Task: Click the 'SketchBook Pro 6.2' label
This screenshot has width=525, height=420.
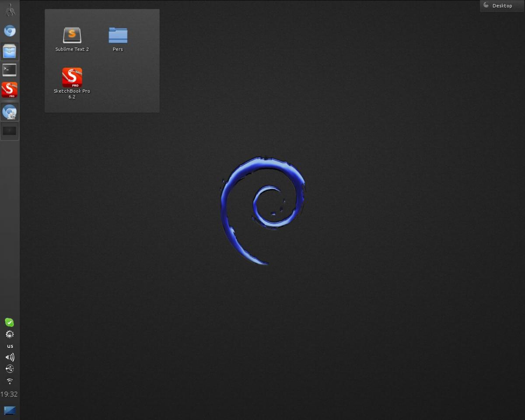Action: [72, 94]
